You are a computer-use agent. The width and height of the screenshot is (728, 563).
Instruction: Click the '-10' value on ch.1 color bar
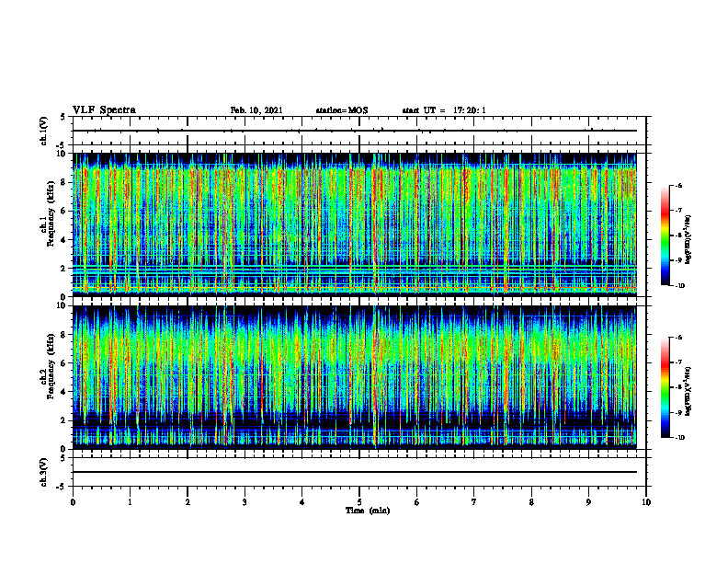[679, 286]
